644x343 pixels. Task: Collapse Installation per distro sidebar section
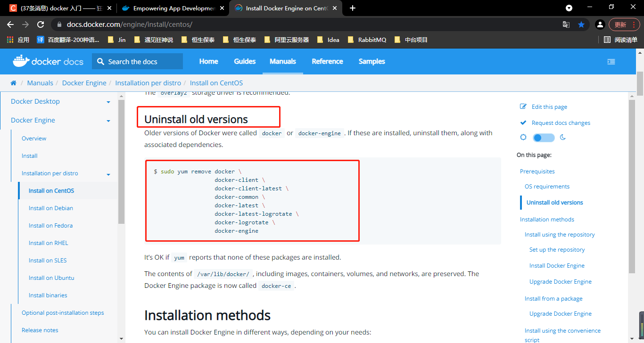click(108, 174)
